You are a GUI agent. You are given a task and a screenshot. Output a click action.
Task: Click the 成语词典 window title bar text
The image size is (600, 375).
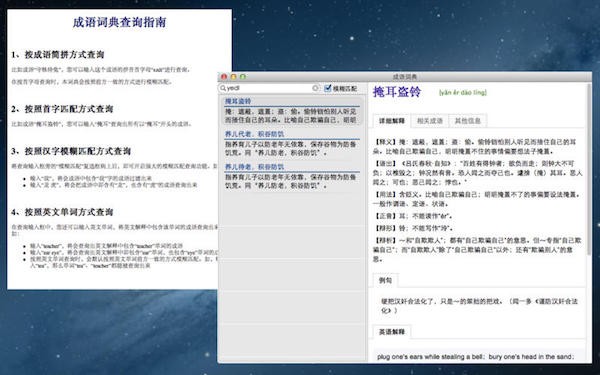point(405,77)
